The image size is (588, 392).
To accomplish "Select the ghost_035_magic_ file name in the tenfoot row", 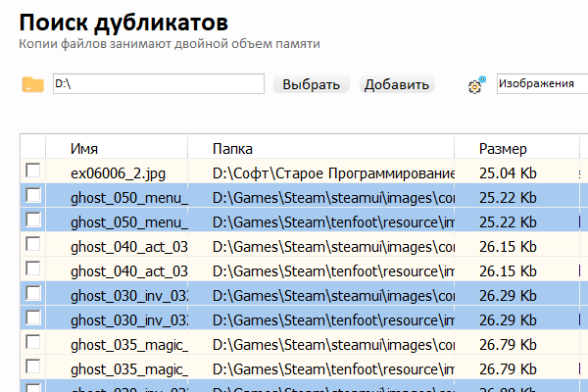I will click(x=128, y=369).
